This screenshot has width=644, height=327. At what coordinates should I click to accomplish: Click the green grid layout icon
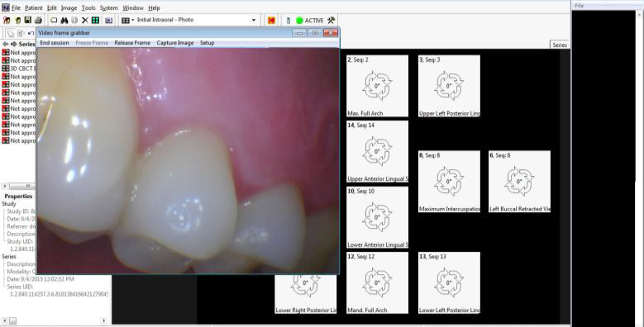(95, 20)
